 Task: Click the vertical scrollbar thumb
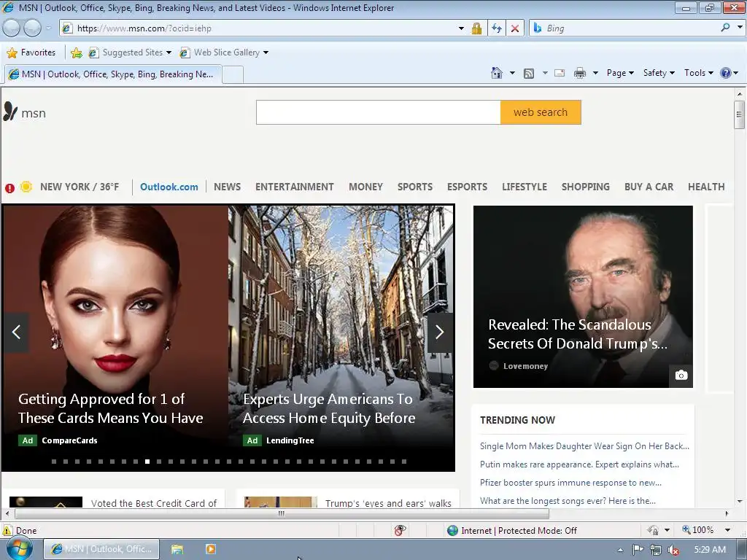point(739,114)
